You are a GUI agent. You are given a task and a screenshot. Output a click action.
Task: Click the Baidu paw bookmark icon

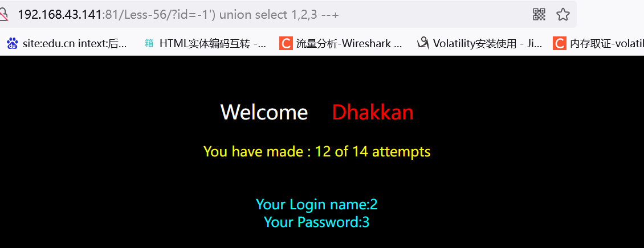(13, 43)
